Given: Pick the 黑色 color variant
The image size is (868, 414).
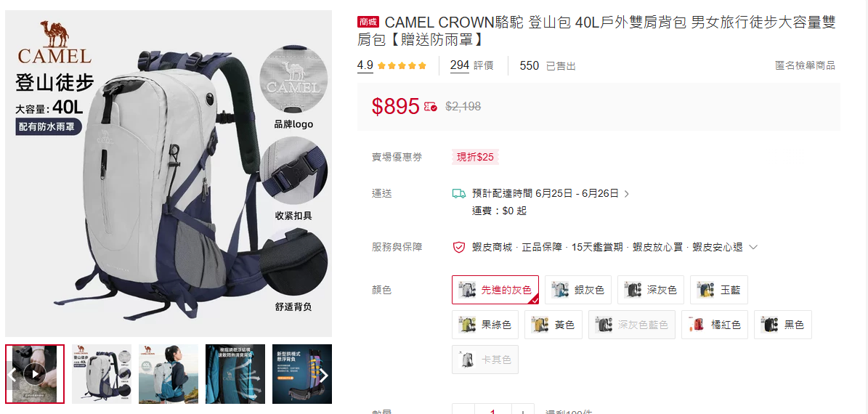Looking at the screenshot, I should click(x=783, y=325).
